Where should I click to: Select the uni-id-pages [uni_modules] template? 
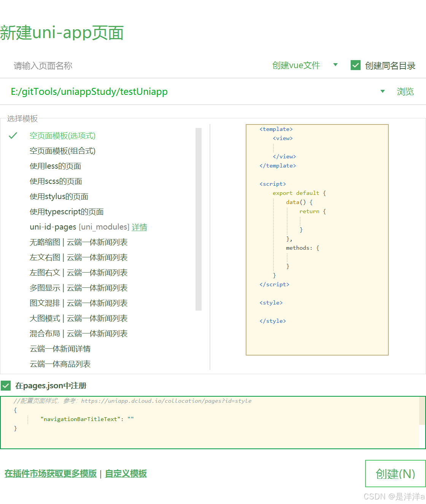79,227
